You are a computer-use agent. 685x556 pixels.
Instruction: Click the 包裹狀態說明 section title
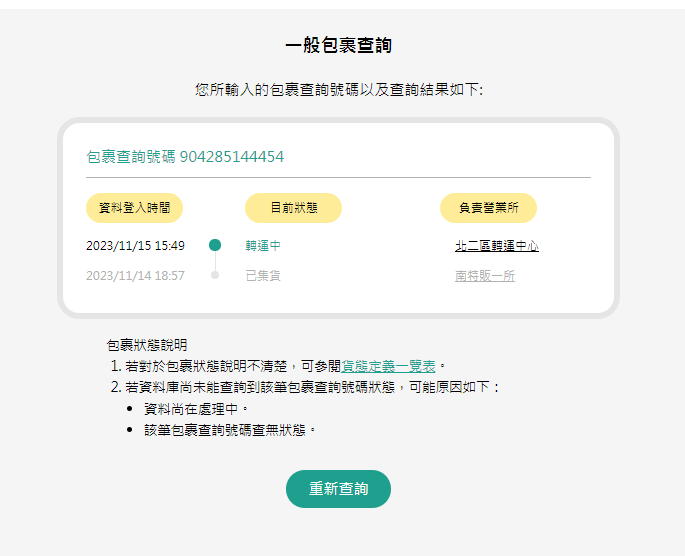coord(147,345)
